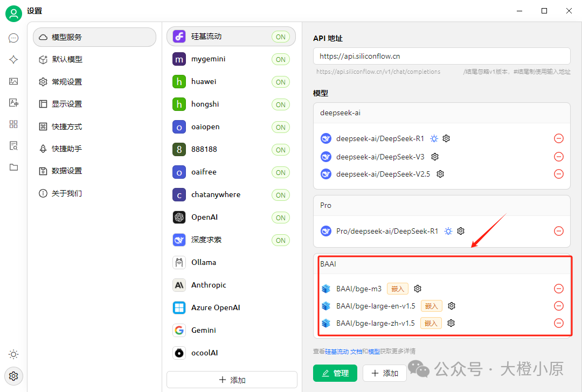Open the green user avatar profile

click(x=13, y=13)
